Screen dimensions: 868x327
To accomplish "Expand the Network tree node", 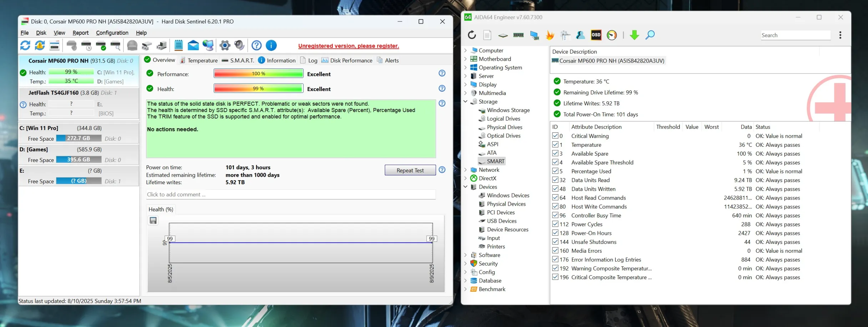I will pyautogui.click(x=465, y=170).
